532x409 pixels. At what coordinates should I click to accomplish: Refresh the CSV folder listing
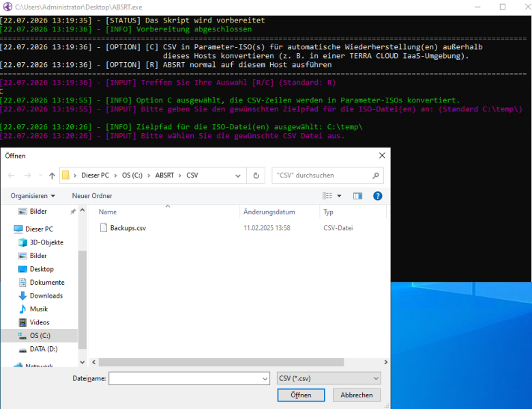pyautogui.click(x=256, y=175)
